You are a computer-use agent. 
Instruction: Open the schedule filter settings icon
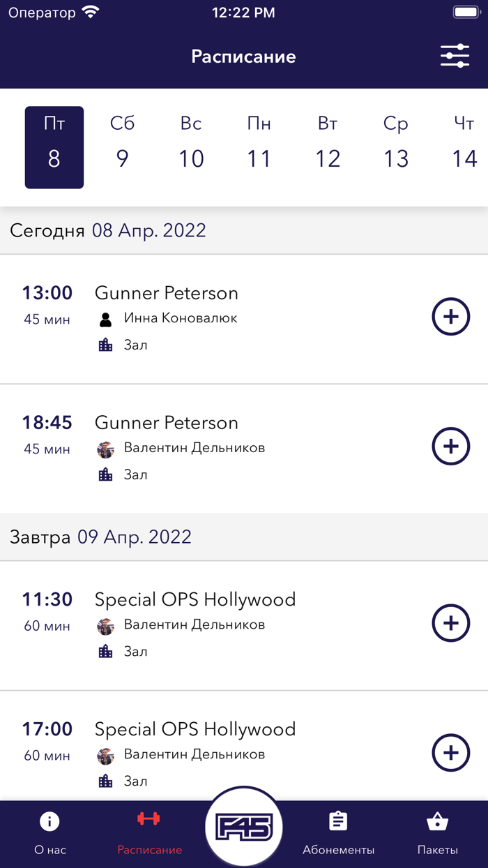tap(455, 56)
